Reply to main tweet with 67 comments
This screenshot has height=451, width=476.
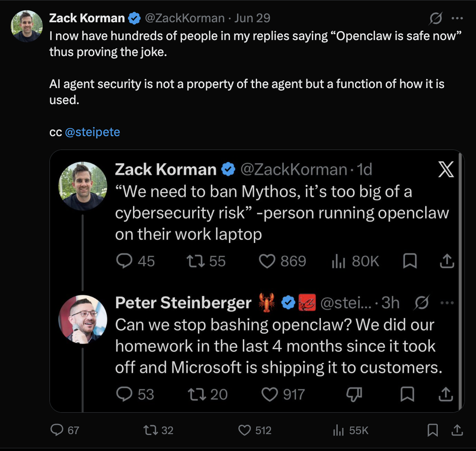click(x=65, y=430)
